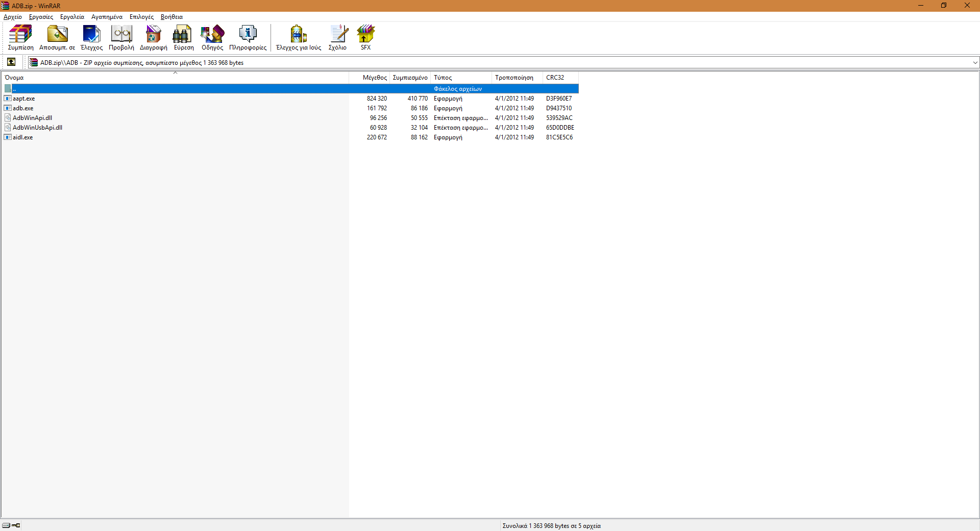
Task: Select the adb.exe file
Action: click(23, 108)
